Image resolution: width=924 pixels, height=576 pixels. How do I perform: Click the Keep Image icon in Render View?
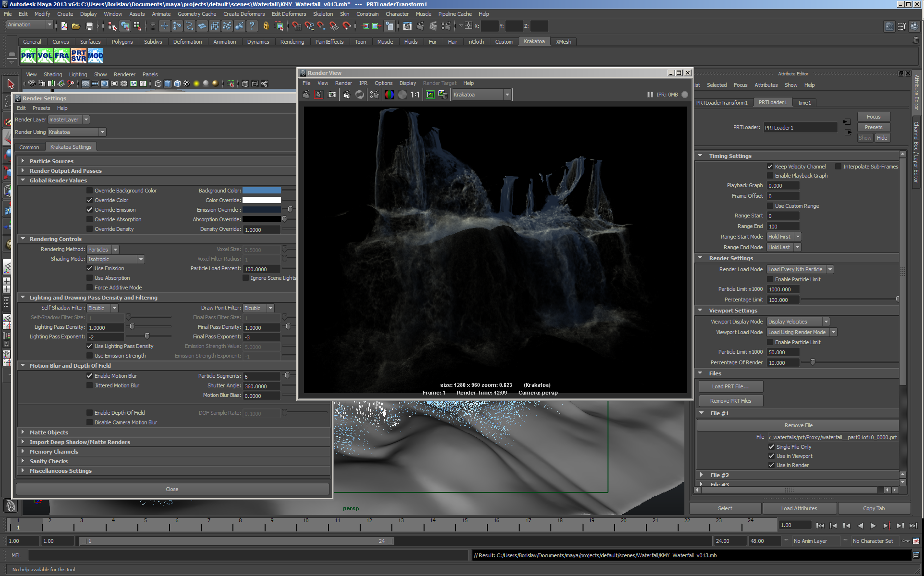pyautogui.click(x=430, y=95)
